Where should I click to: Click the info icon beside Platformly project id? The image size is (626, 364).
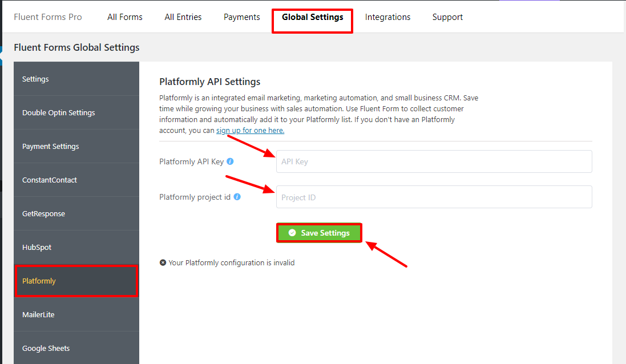(237, 197)
